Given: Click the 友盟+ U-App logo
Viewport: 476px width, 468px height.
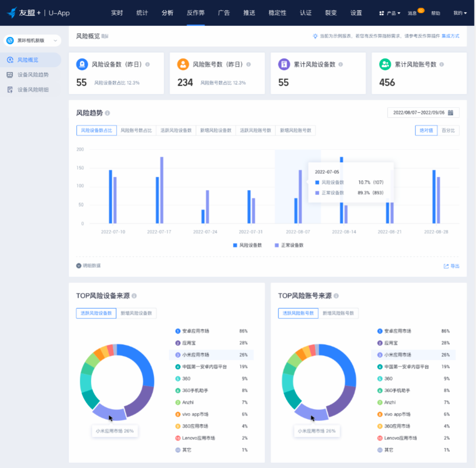Looking at the screenshot, I should click(x=38, y=13).
